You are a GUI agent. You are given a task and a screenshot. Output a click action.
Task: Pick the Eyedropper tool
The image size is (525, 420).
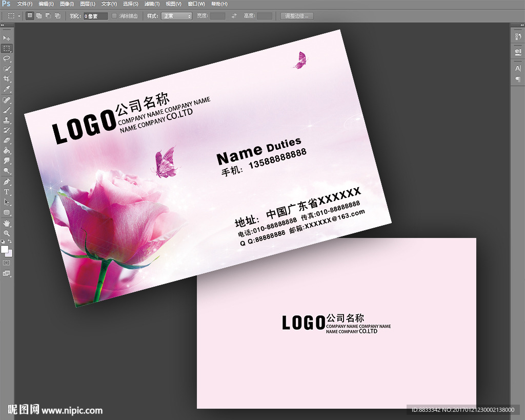[7, 89]
